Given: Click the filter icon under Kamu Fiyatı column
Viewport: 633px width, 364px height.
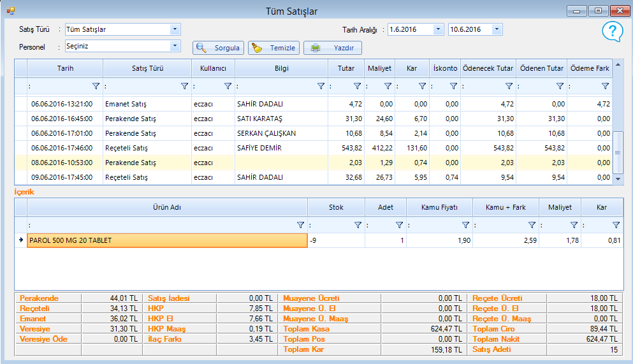Looking at the screenshot, I should pos(465,225).
